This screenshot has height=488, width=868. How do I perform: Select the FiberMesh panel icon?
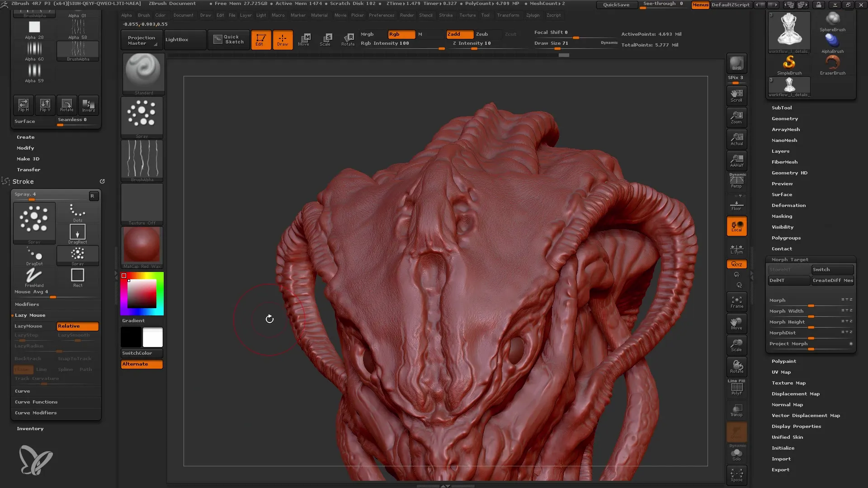coord(784,161)
